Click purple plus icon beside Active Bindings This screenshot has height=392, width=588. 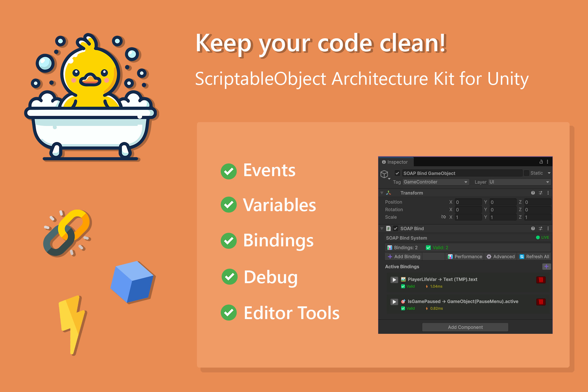546,267
